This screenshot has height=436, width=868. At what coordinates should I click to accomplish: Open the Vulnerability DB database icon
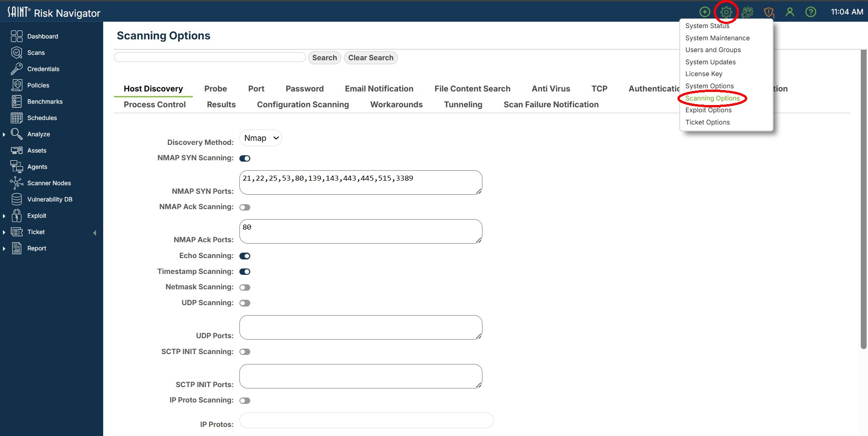pos(17,199)
